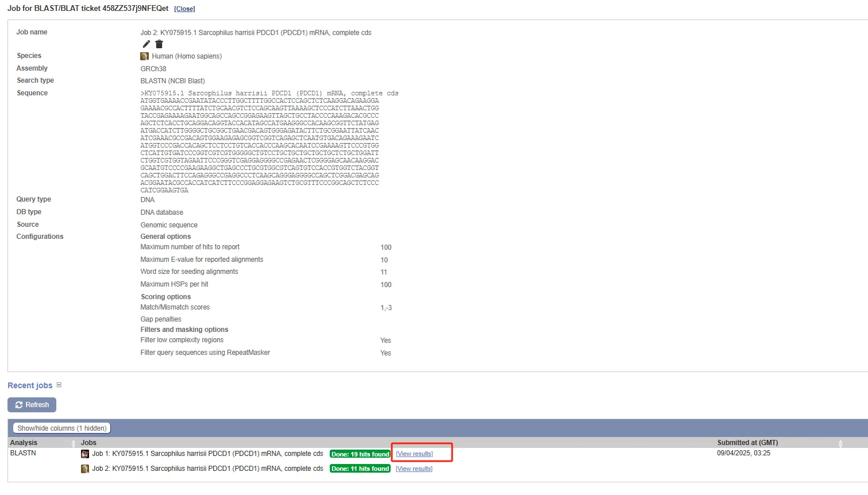Viewport: 868px width, 495px height.
Task: Click the Job 1 species icon in recent jobs
Action: tap(85, 454)
